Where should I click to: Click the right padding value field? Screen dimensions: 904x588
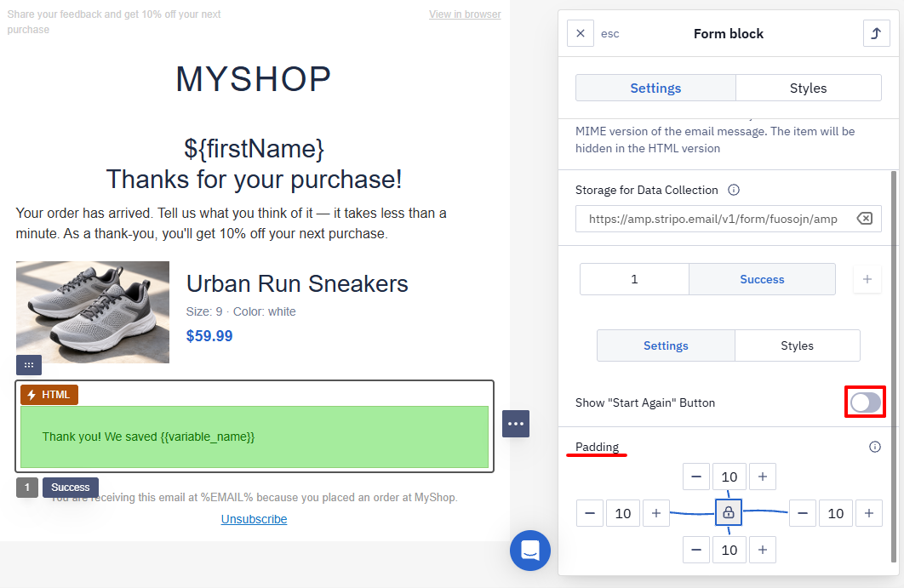[835, 513]
